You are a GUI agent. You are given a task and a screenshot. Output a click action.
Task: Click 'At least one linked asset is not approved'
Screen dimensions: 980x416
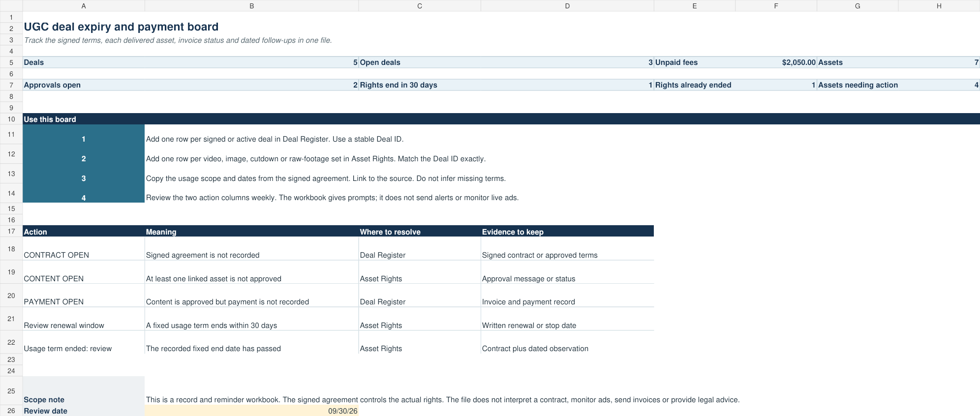251,272
